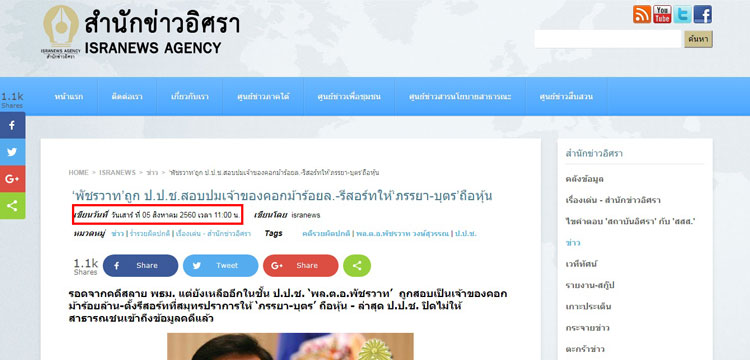Share via Google+ in the floating sidebar
The width and height of the screenshot is (750, 360).
coord(12,179)
